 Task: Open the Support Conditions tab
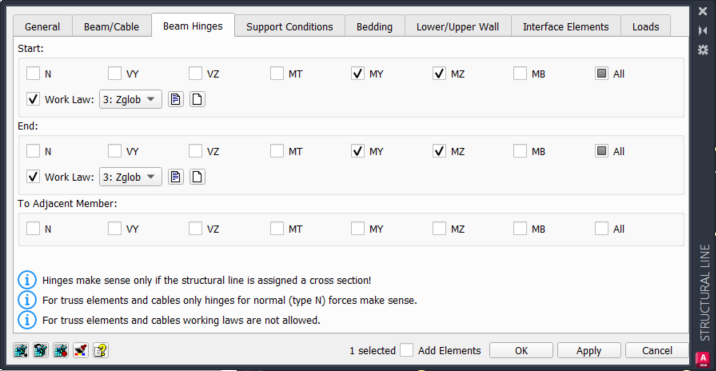pyautogui.click(x=290, y=26)
